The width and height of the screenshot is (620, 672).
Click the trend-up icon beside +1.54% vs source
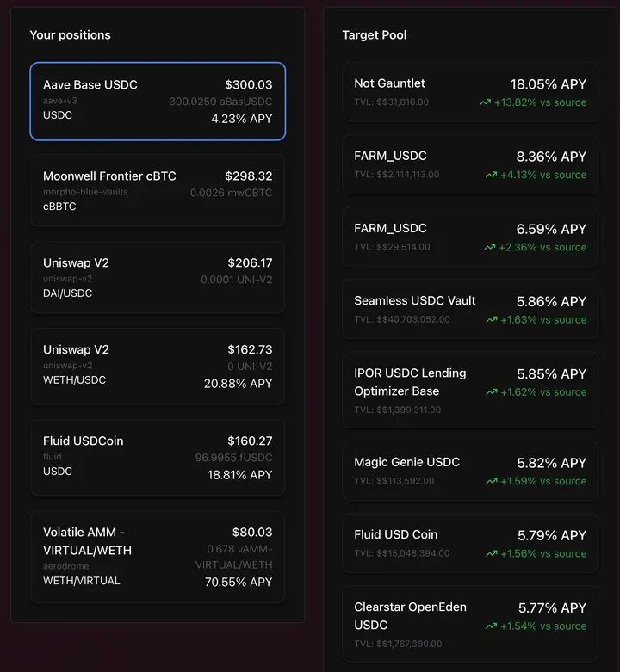[491, 626]
